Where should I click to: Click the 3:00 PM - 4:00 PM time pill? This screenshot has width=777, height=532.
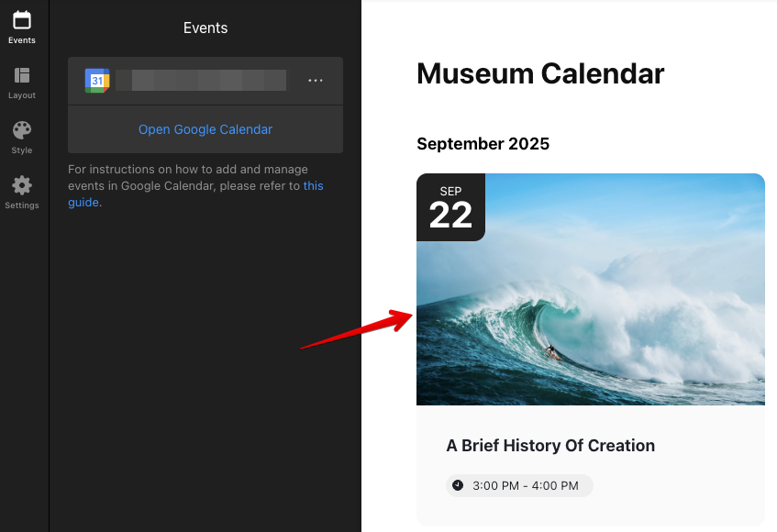coord(519,485)
